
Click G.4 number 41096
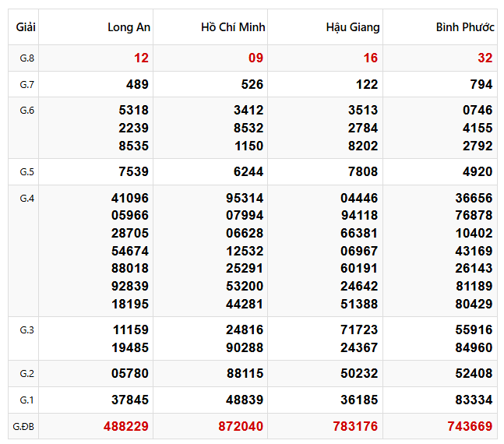pyautogui.click(x=130, y=199)
